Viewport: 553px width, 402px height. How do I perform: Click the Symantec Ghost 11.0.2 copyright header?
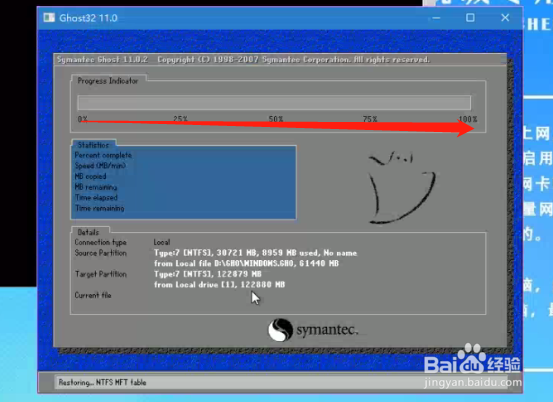click(243, 60)
